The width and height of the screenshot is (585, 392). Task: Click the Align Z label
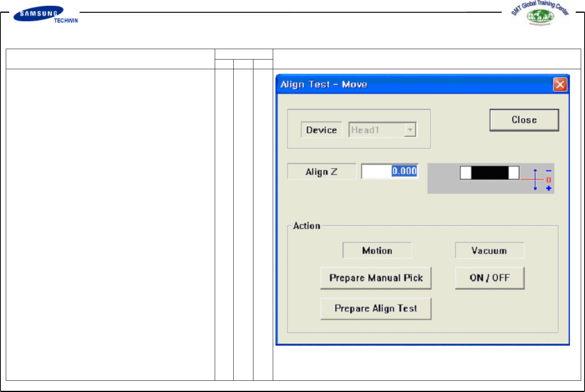(322, 172)
